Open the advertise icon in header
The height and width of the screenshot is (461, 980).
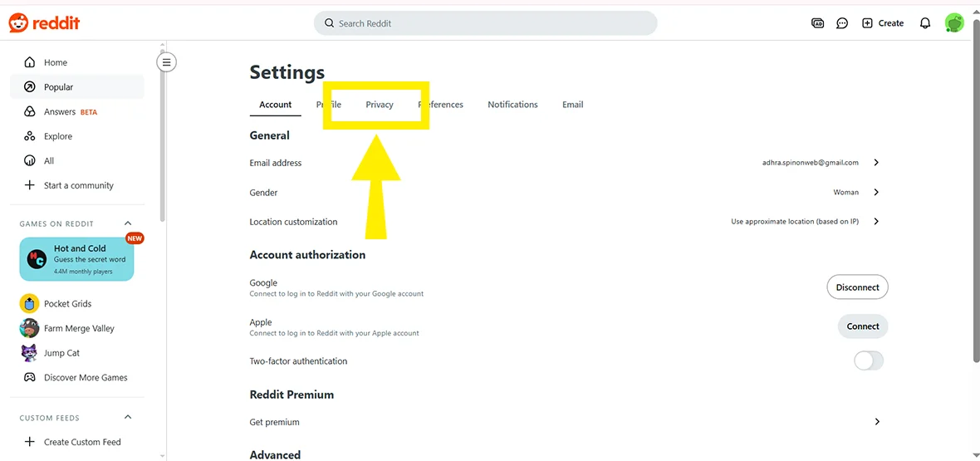click(817, 23)
